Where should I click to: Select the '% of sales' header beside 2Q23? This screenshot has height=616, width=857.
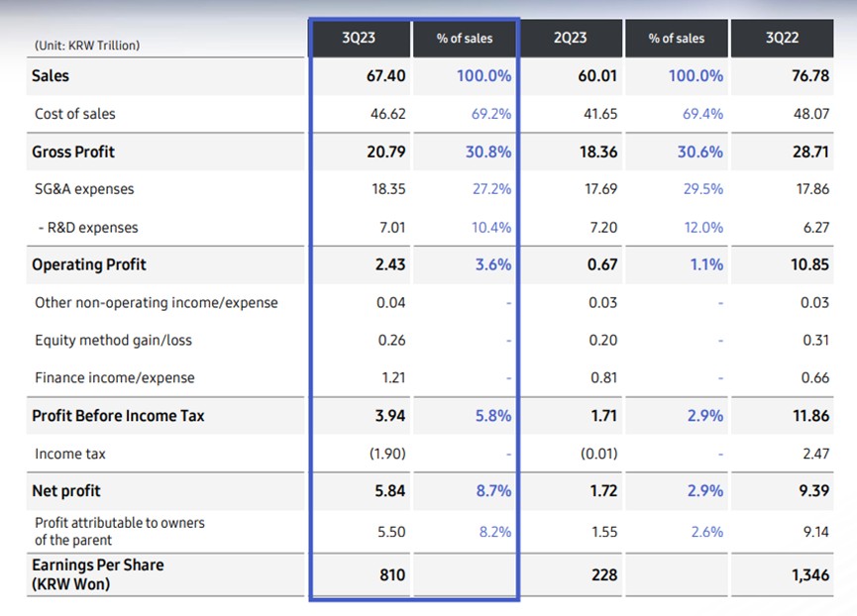coord(676,38)
